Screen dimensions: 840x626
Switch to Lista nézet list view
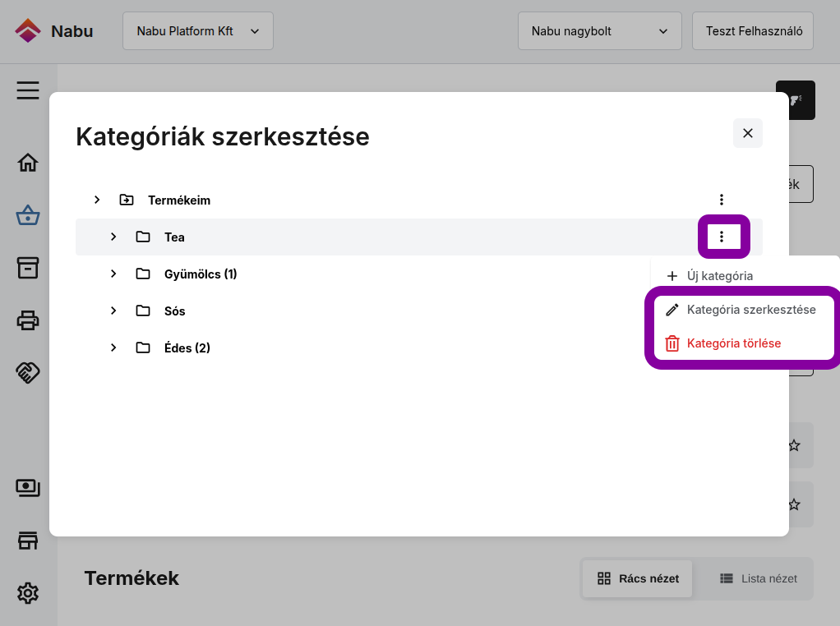[758, 578]
